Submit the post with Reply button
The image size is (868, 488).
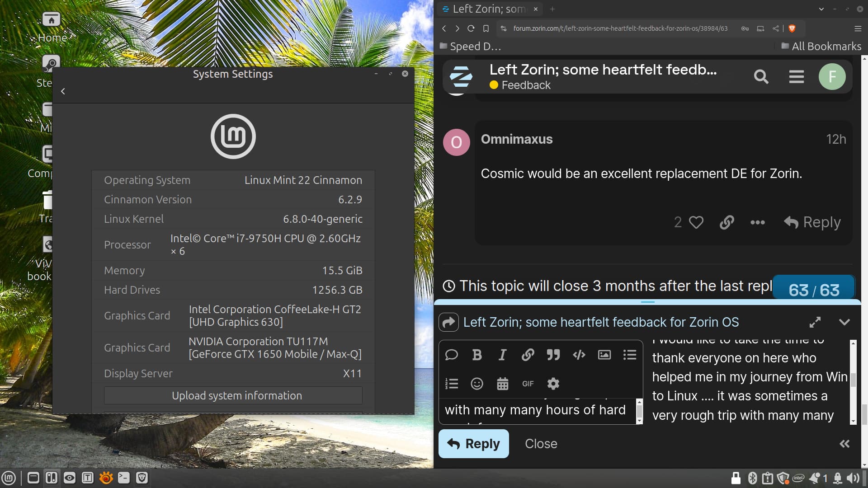pyautogui.click(x=474, y=444)
